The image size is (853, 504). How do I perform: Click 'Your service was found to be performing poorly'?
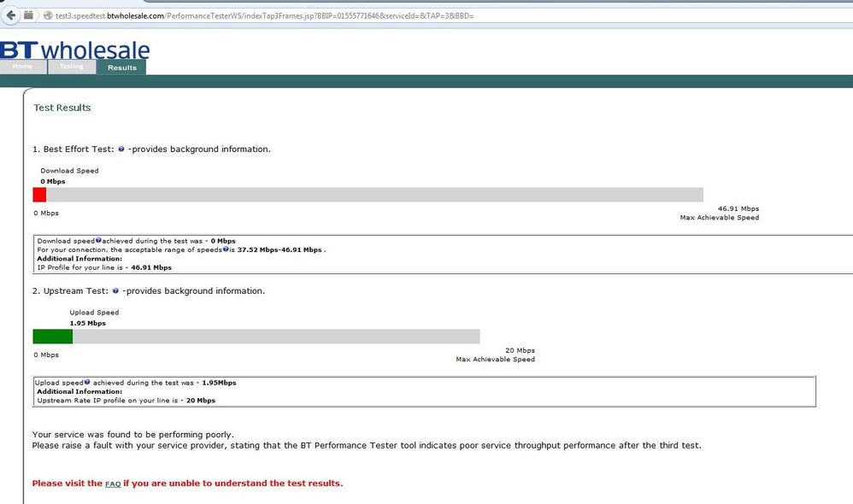pyautogui.click(x=132, y=435)
